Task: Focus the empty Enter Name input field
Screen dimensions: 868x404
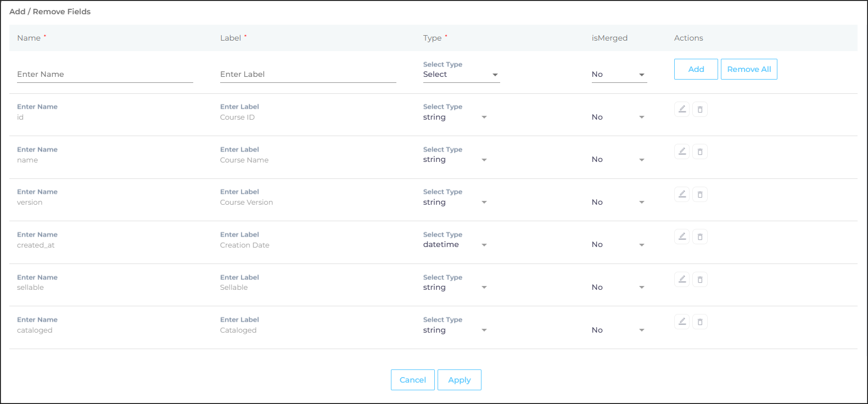Action: 105,75
